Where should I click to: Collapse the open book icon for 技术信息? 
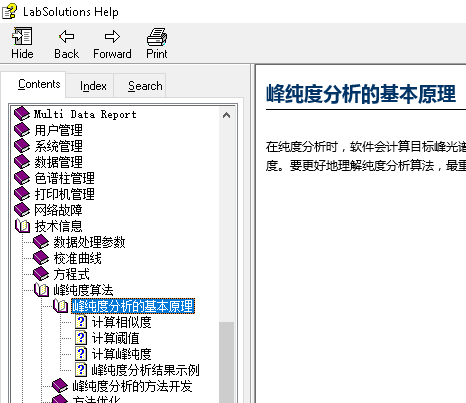pyautogui.click(x=23, y=226)
